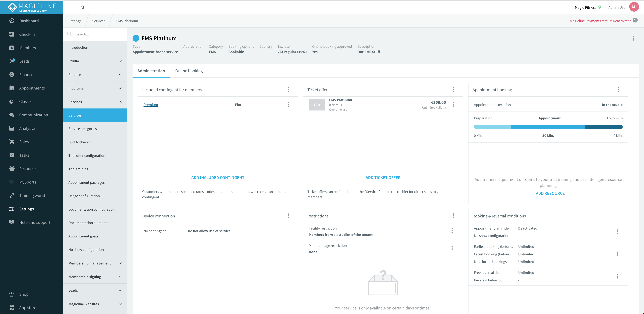This screenshot has width=644, height=314.
Task: Open the Premium rate link
Action: [x=151, y=105]
